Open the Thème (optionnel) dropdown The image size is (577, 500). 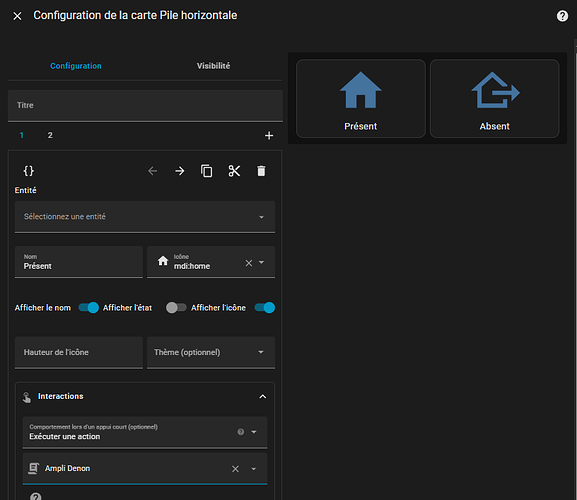(211, 352)
